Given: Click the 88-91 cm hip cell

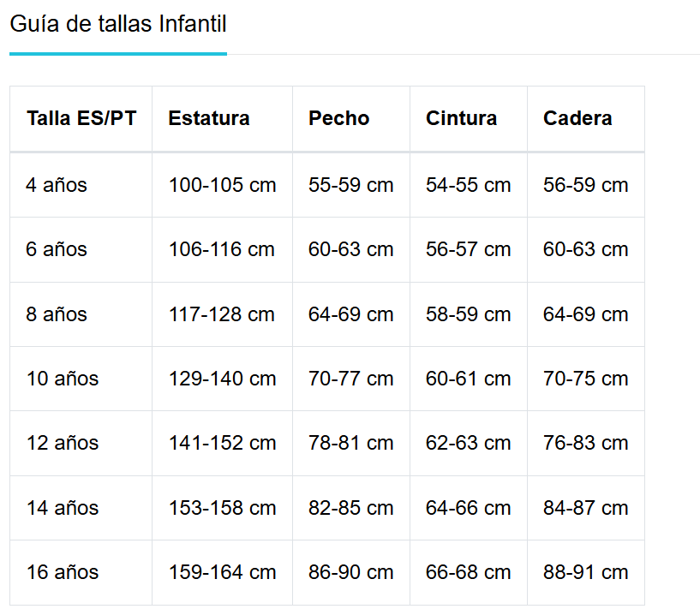Looking at the screenshot, I should (x=585, y=572).
